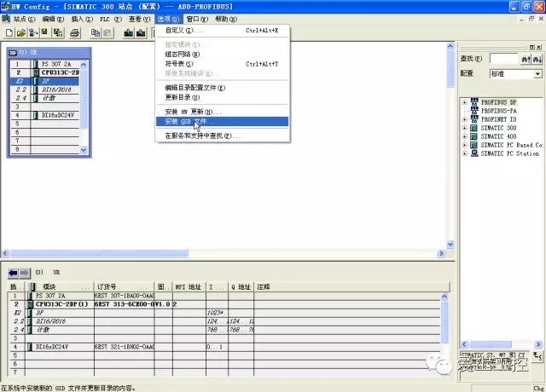Image resolution: width=546 pixels, height=392 pixels.
Task: Choose 编辑目录配置文件 menu entry
Action: point(222,88)
